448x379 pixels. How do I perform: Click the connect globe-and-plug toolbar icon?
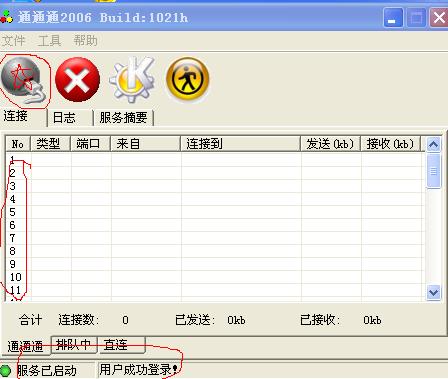(x=23, y=80)
